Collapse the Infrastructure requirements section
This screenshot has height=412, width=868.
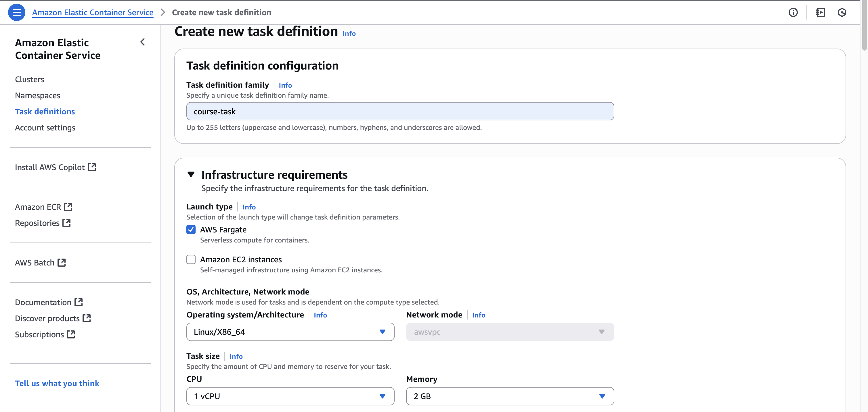(x=191, y=174)
